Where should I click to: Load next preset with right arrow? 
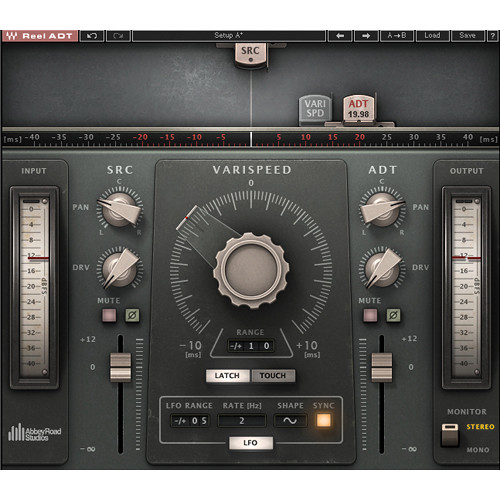[366, 36]
